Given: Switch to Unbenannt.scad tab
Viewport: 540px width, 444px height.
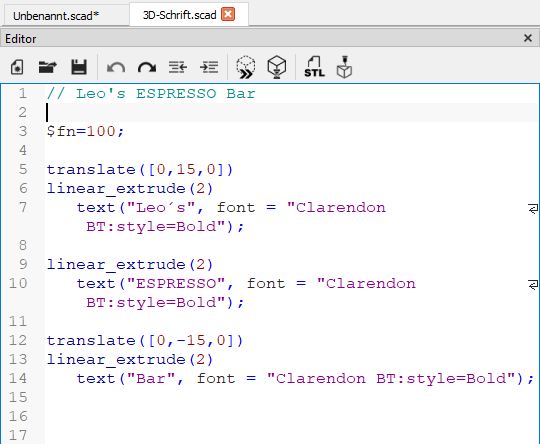Looking at the screenshot, I should 56,16.
